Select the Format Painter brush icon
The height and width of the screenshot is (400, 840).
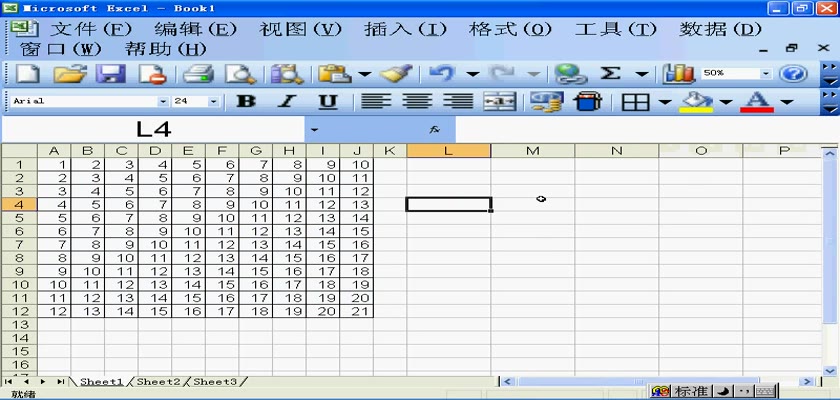point(396,74)
